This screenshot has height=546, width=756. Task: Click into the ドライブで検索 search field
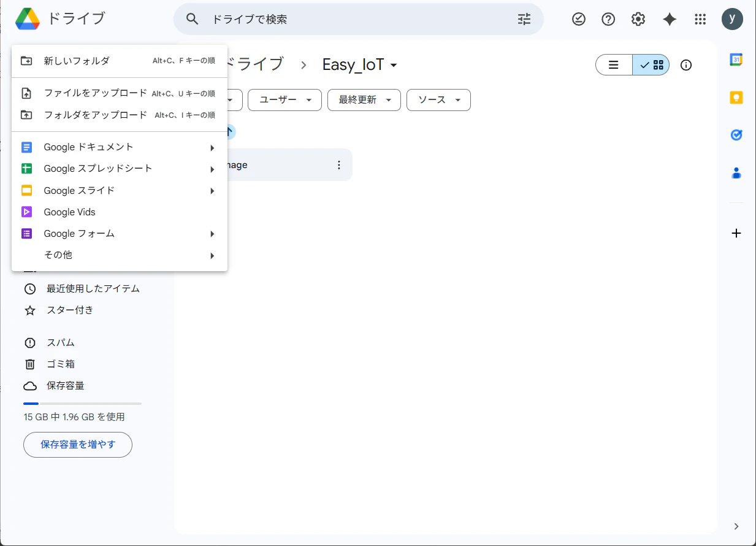(x=359, y=19)
